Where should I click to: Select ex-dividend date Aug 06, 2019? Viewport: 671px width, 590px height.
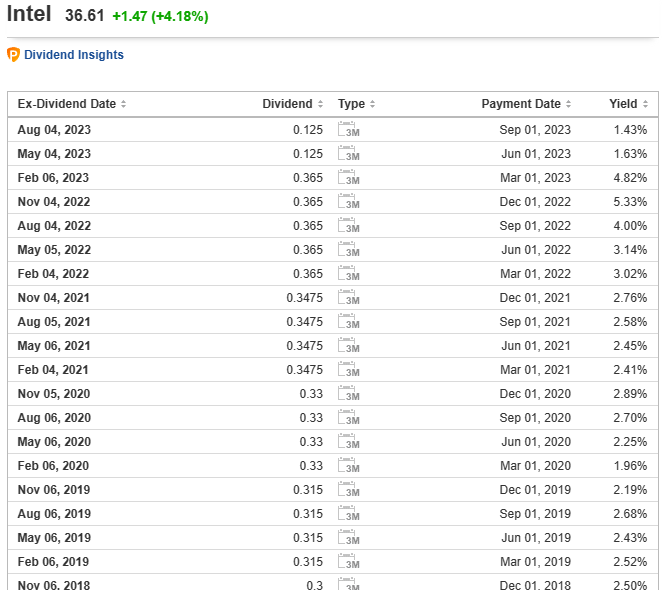click(54, 513)
